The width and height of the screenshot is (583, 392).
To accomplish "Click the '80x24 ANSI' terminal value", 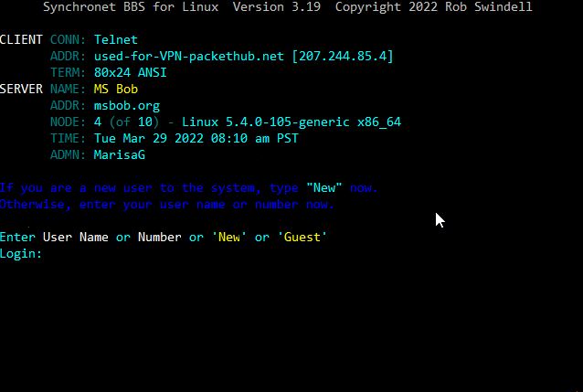I will click(x=130, y=72).
